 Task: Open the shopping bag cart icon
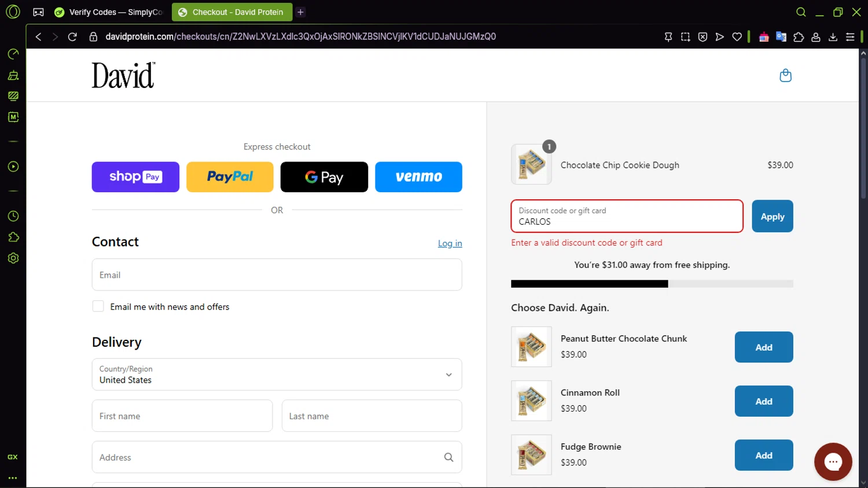[x=785, y=75]
